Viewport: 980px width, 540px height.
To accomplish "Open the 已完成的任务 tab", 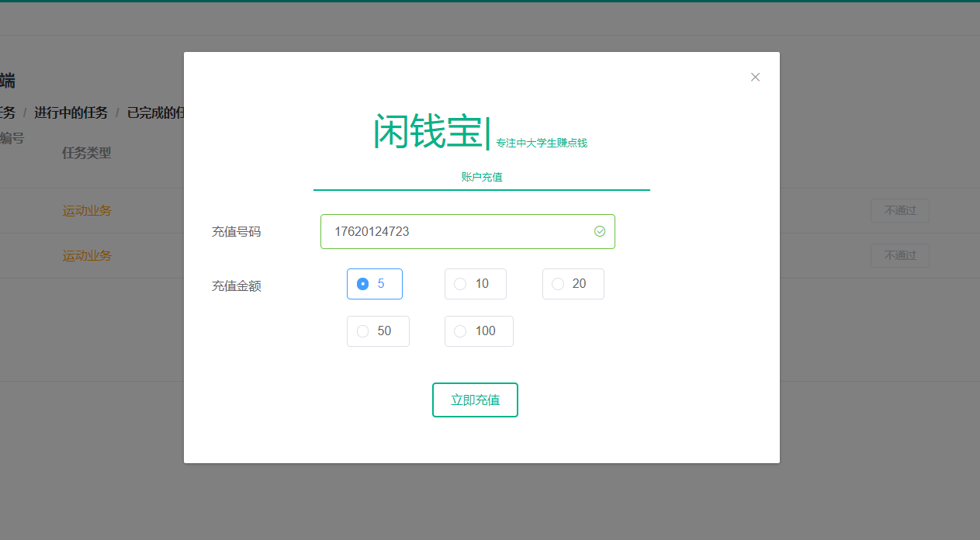I will click(x=155, y=112).
